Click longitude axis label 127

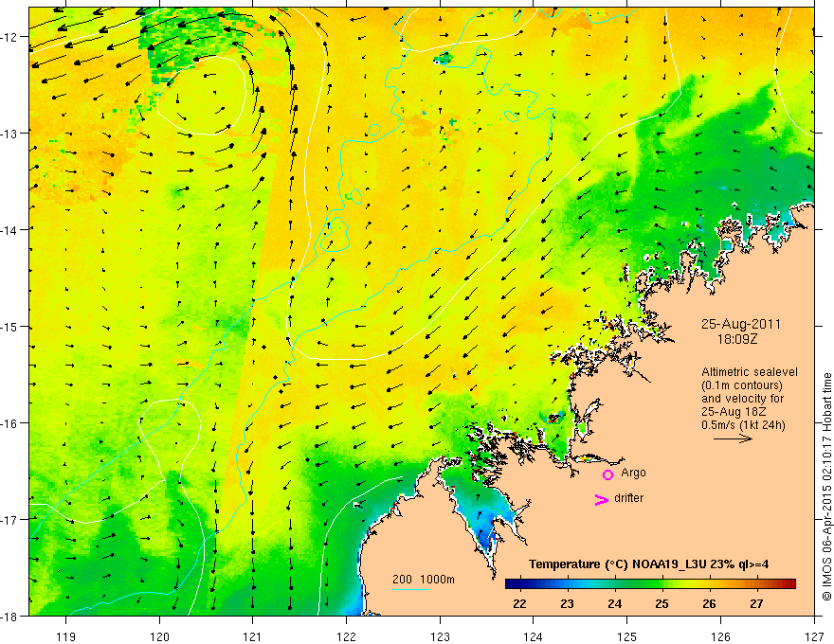pyautogui.click(x=814, y=636)
